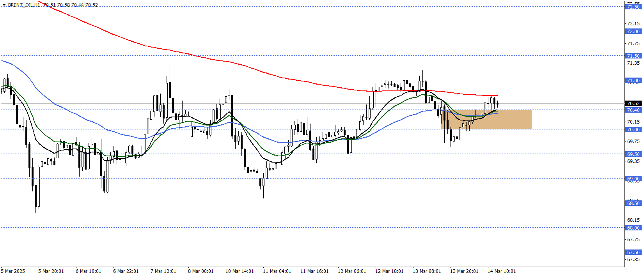Click the 12 Mar 06:01 time label

click(x=352, y=271)
